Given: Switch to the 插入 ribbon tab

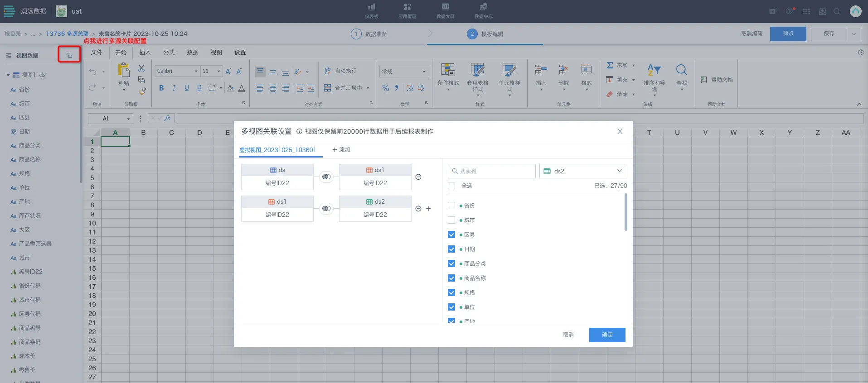Looking at the screenshot, I should [145, 53].
